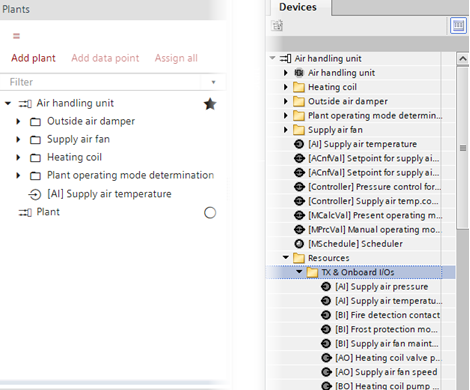Click the Outside air damper folder icon in Devices
This screenshot has height=390, width=470.
[x=299, y=102]
